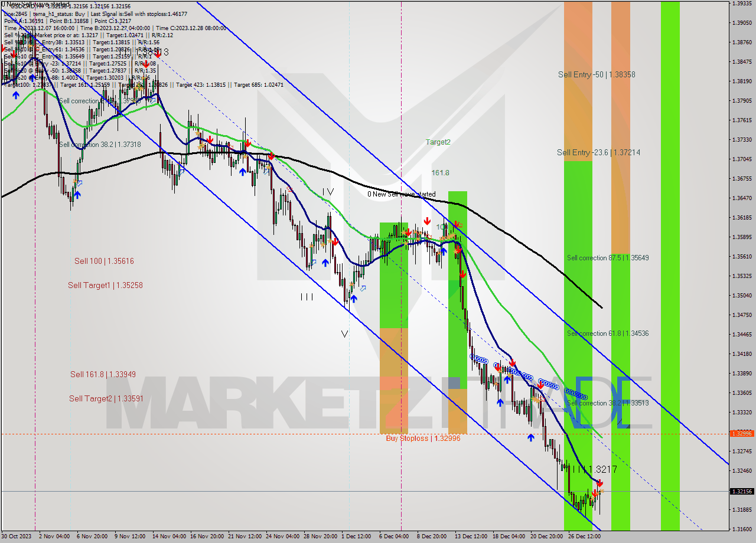Click the 'Sell correction 38.2 | 1.37318' label

pyautogui.click(x=100, y=145)
